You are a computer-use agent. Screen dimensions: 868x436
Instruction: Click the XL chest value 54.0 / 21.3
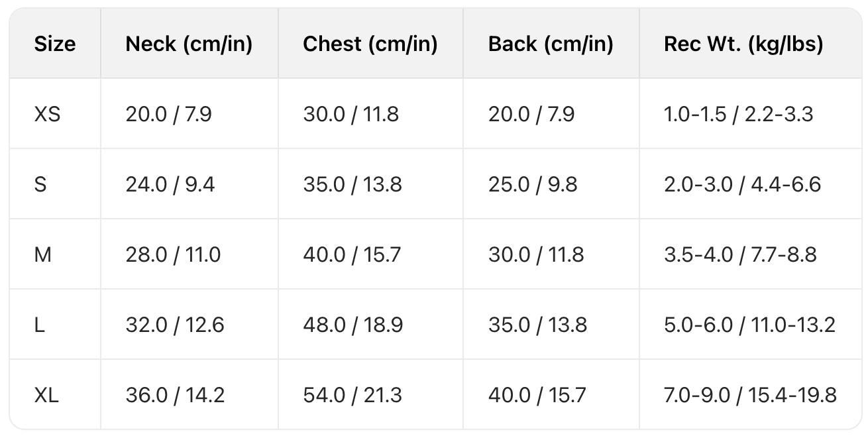tap(353, 396)
